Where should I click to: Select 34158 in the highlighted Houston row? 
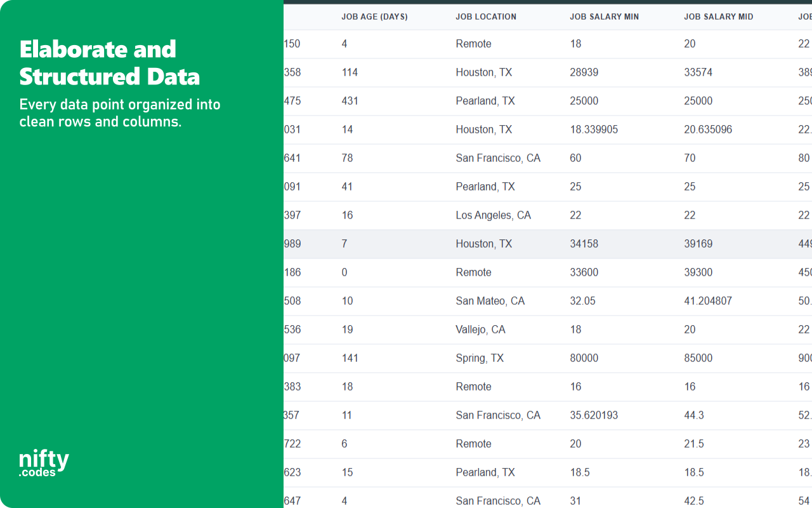584,244
